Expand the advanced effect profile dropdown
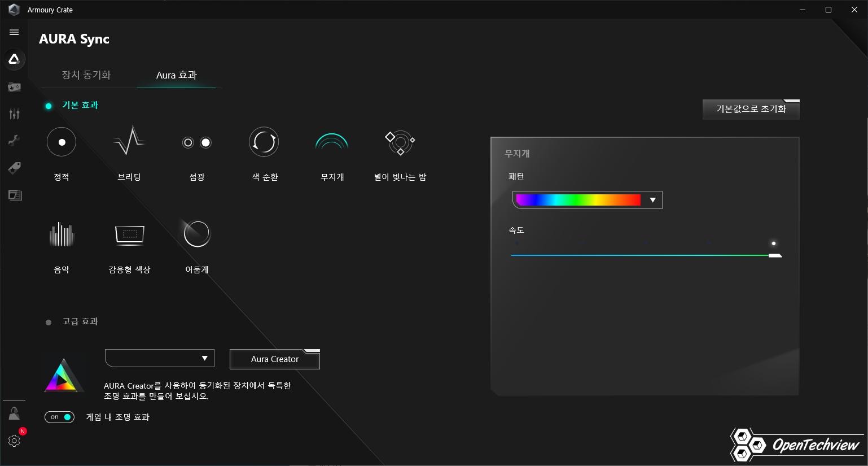The width and height of the screenshot is (868, 466). click(160, 358)
